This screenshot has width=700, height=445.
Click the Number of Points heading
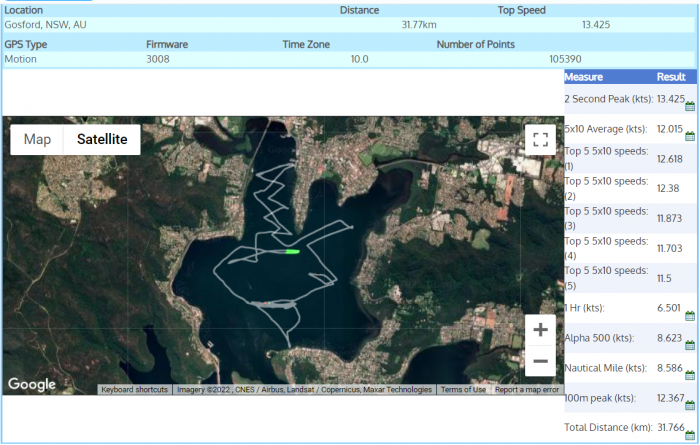coord(475,44)
